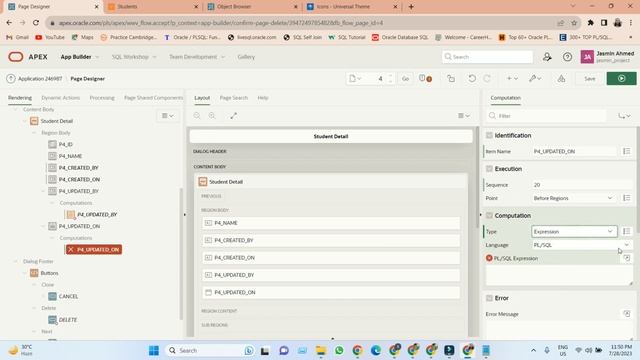Expand the layout pane to full view

233,116
